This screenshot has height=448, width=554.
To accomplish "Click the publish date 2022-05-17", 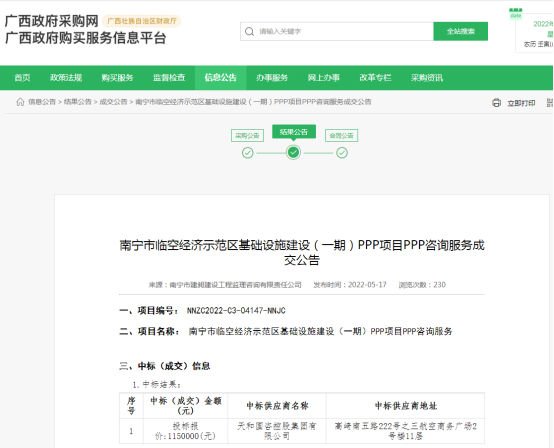I will click(x=367, y=285).
